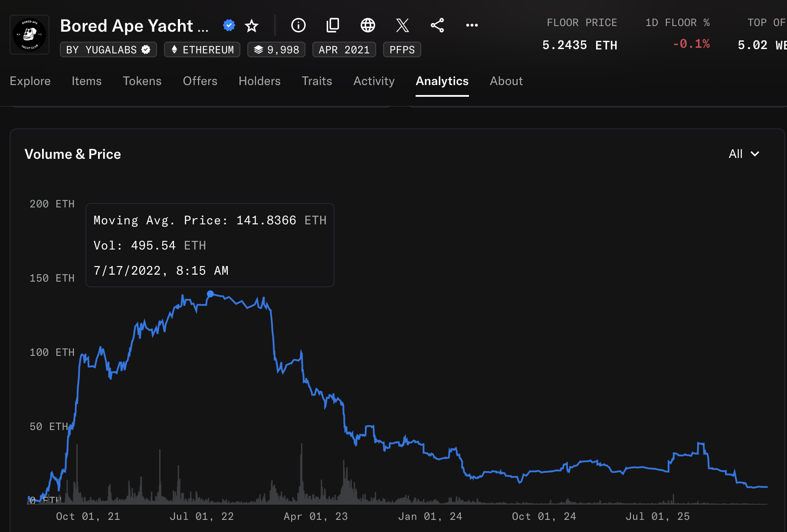Image resolution: width=787 pixels, height=532 pixels.
Task: Click the verified check beside YUGALABS
Action: tap(146, 49)
